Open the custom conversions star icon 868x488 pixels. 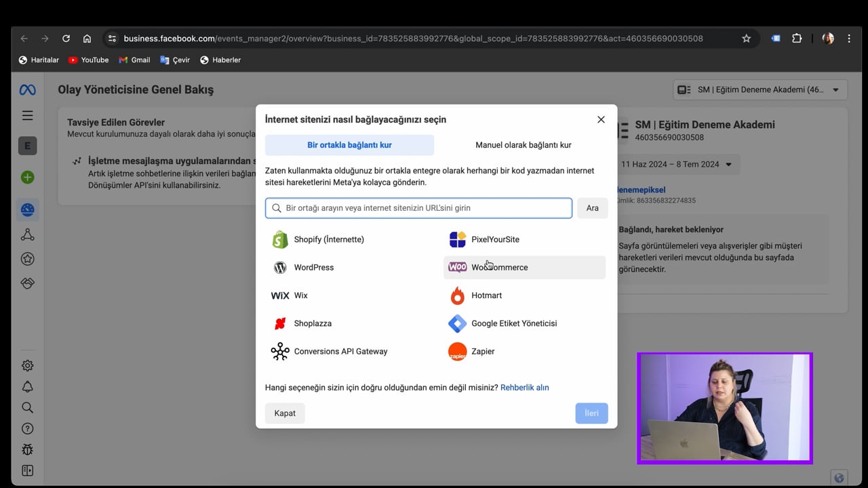click(27, 259)
